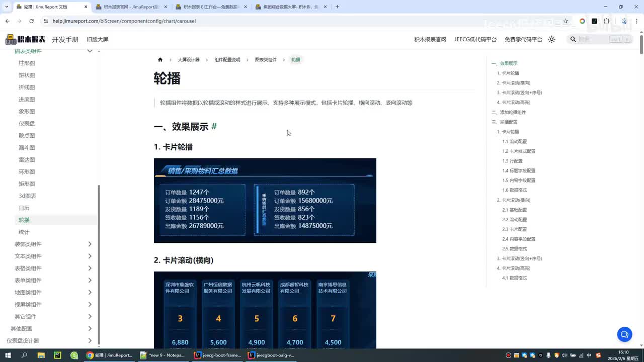
Task: Open the taskbar clock and date
Action: (x=623, y=355)
